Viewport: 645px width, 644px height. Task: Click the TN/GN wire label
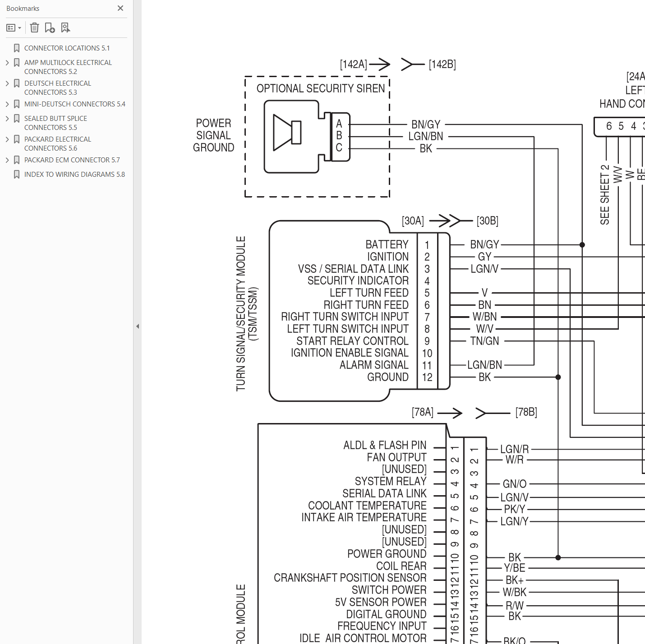click(485, 341)
